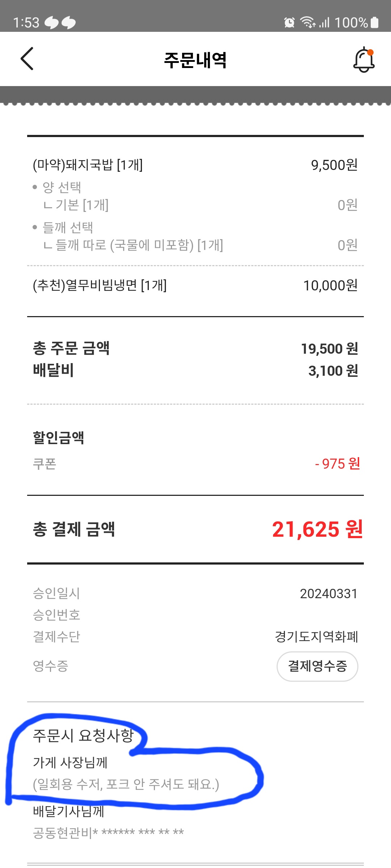Tap the 경기도지역화폐 payment method text
The image size is (391, 868).
coord(316,637)
